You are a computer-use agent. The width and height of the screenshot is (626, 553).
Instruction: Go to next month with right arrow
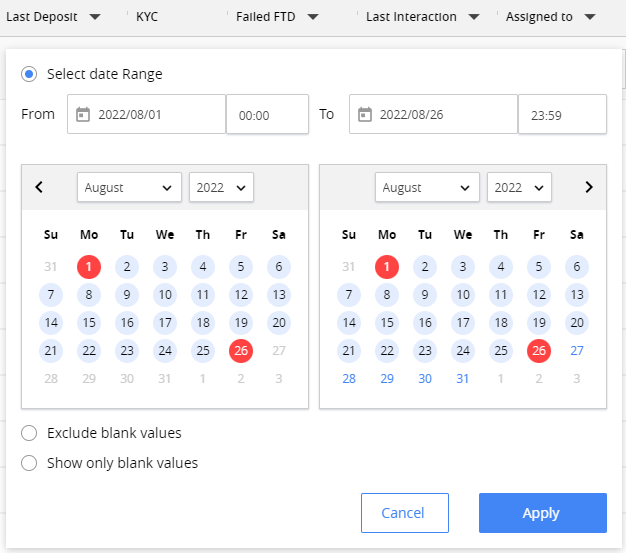point(589,187)
